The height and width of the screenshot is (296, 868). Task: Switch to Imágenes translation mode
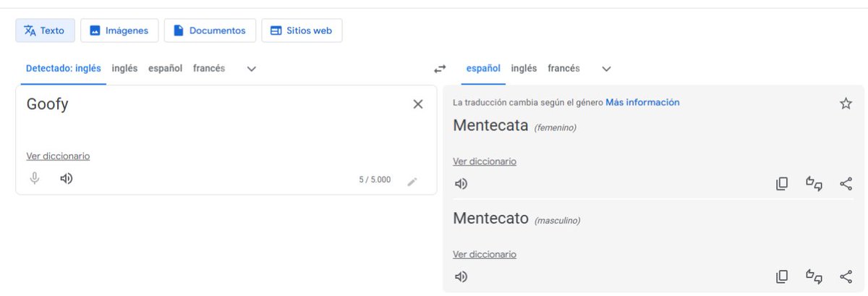pos(119,30)
